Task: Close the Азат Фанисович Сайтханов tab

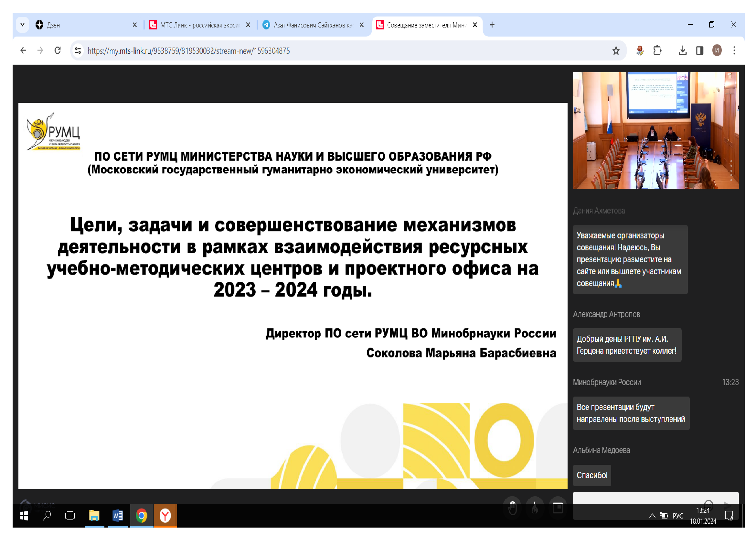Action: pos(362,25)
